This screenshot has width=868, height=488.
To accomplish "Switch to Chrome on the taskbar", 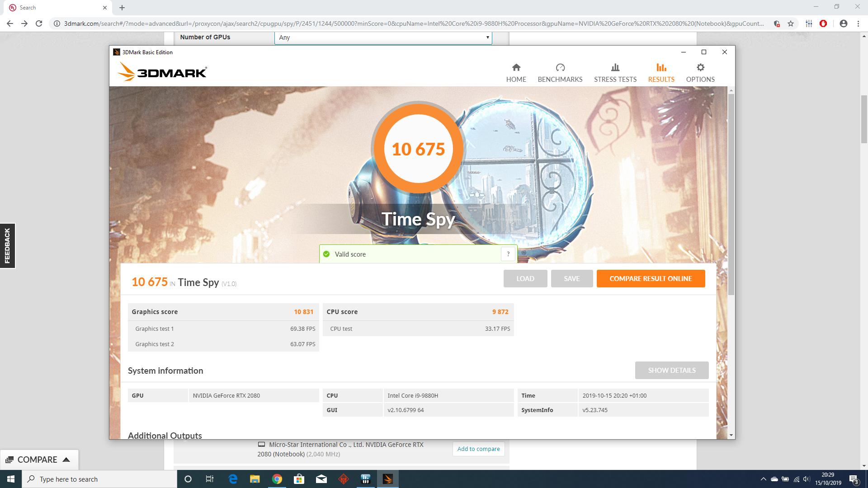I will pyautogui.click(x=277, y=479).
